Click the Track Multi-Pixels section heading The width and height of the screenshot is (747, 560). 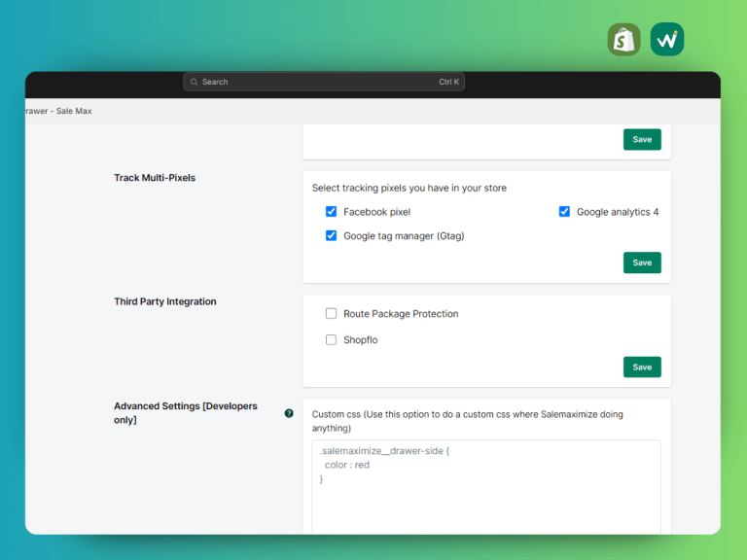pyautogui.click(x=155, y=178)
